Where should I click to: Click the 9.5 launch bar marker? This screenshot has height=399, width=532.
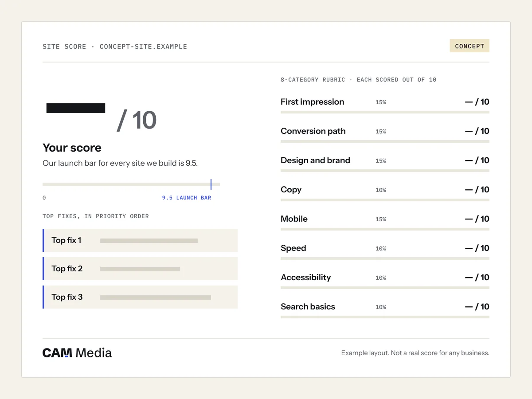211,184
